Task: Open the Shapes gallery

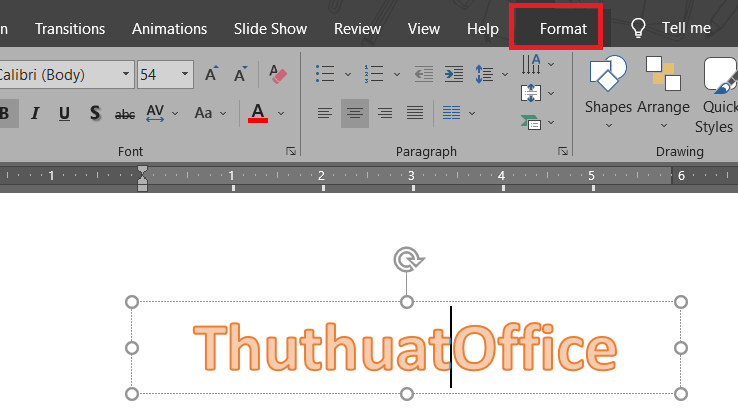Action: pos(608,93)
